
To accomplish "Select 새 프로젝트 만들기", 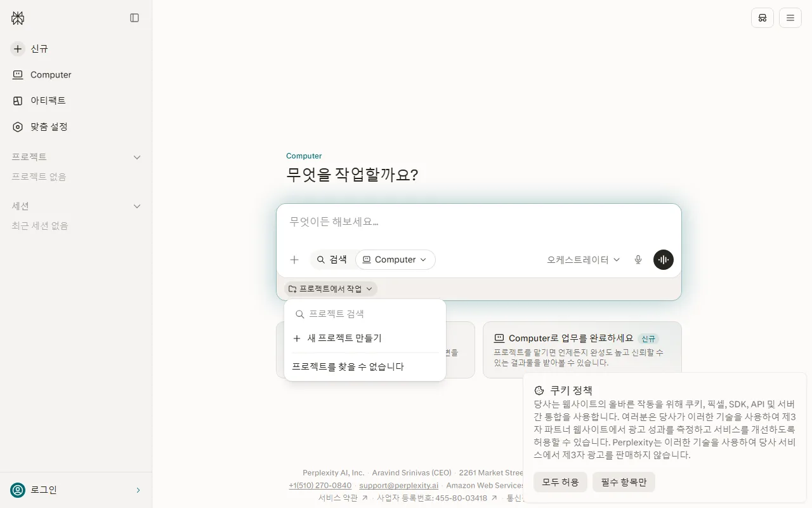I will (365, 338).
